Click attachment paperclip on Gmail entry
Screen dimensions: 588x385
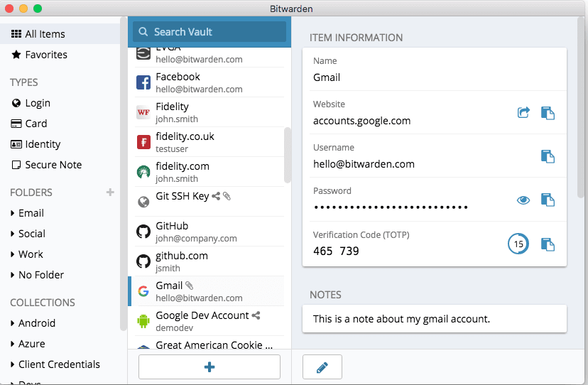[x=190, y=286]
